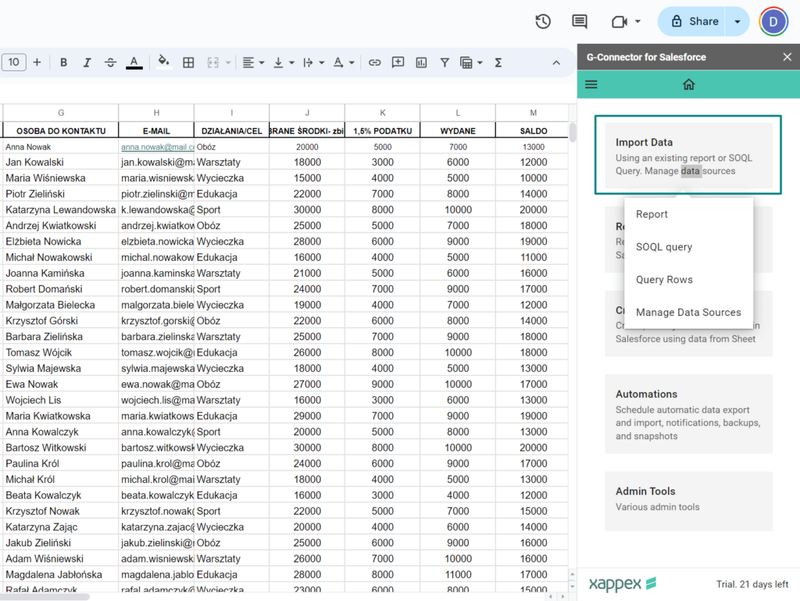Image resolution: width=800 pixels, height=601 pixels.
Task: Click the vertical scrollbar down arrow
Action: coord(572,587)
